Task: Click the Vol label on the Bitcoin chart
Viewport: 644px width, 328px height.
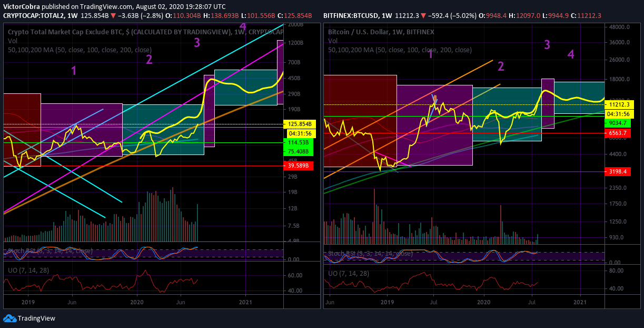Action: pyautogui.click(x=333, y=41)
